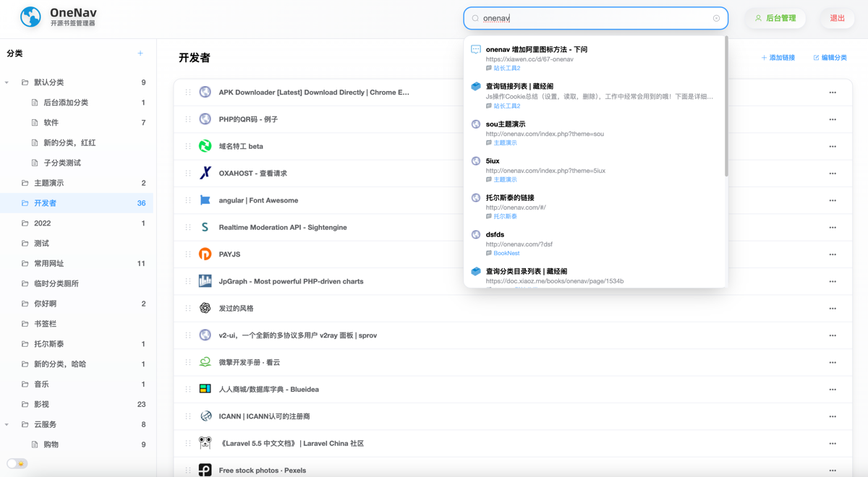This screenshot has height=477, width=868.
Task: Click the search results scrollbar
Action: pyautogui.click(x=726, y=106)
